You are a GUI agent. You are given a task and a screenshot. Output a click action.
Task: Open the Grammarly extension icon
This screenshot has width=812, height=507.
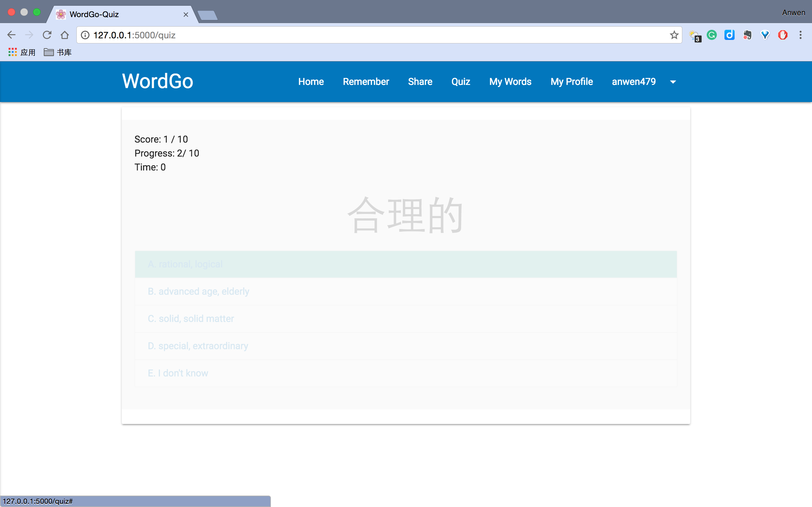(712, 35)
